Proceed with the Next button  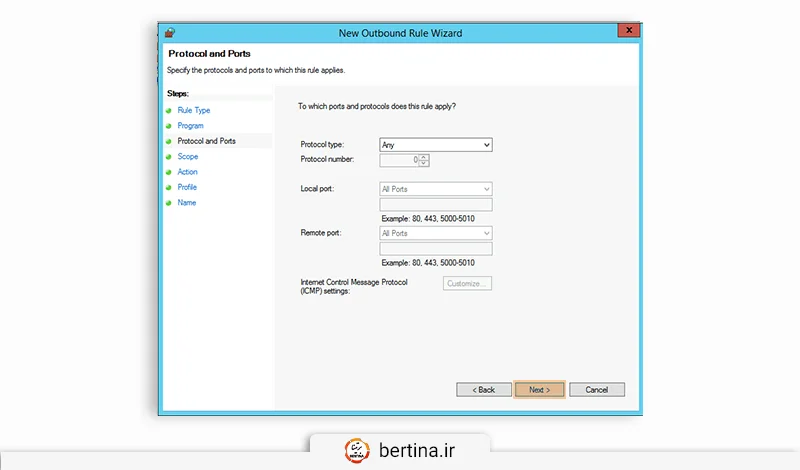[540, 389]
